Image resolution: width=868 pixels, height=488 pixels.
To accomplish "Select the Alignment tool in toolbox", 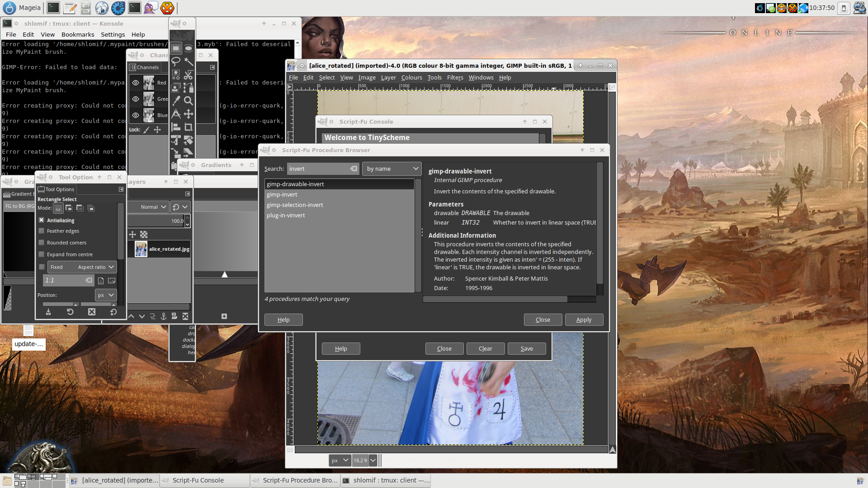I will pyautogui.click(x=176, y=127).
